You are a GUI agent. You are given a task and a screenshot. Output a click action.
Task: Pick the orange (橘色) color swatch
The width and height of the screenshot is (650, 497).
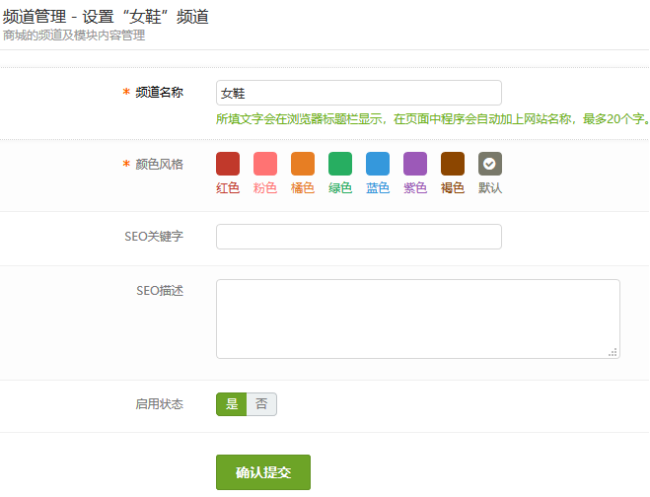pos(303,164)
